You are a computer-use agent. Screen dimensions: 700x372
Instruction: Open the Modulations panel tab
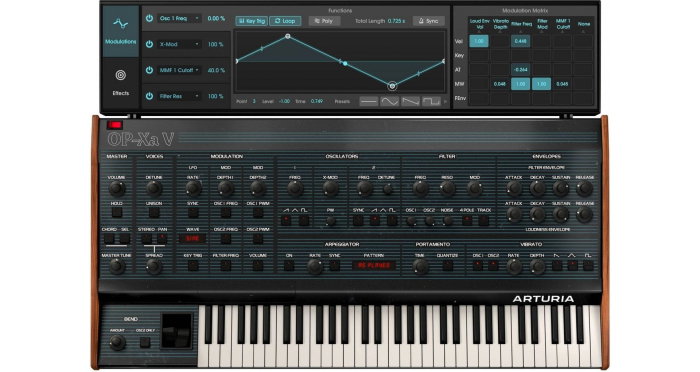click(121, 31)
